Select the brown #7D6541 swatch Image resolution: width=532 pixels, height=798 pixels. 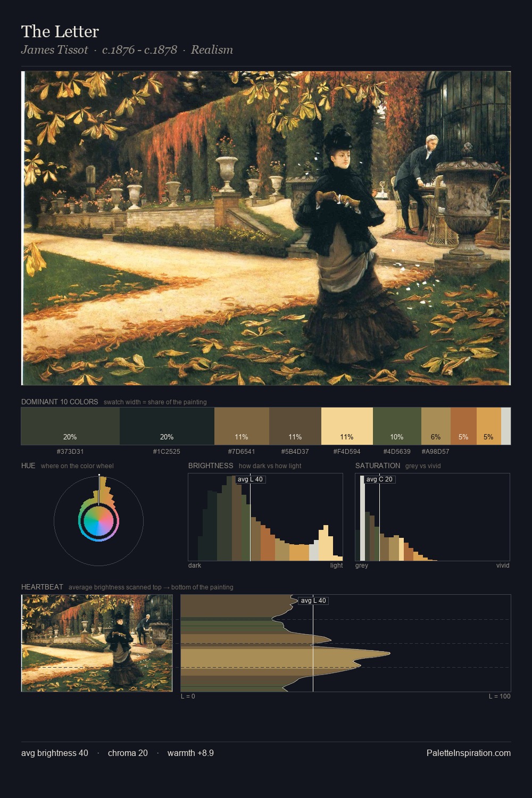click(242, 426)
